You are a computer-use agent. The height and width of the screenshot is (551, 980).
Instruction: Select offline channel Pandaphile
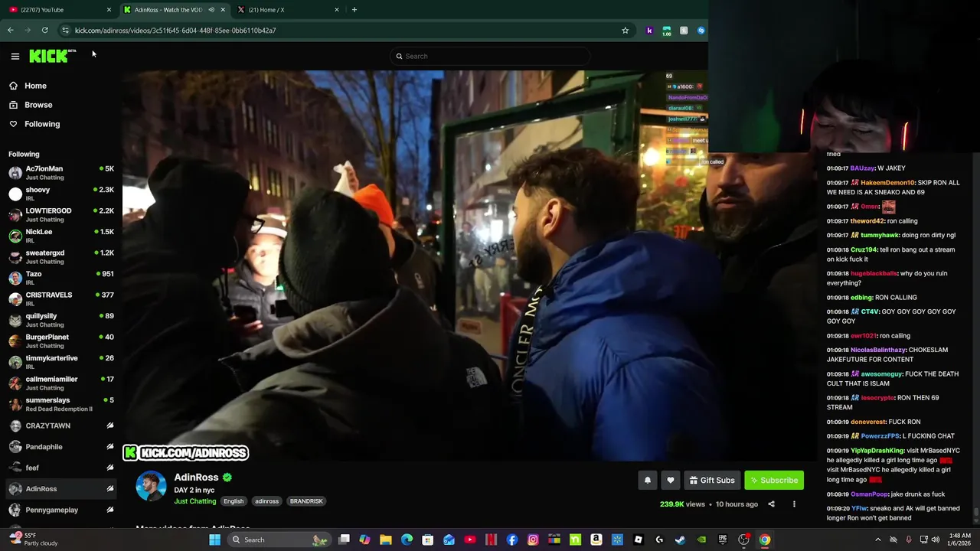60,447
